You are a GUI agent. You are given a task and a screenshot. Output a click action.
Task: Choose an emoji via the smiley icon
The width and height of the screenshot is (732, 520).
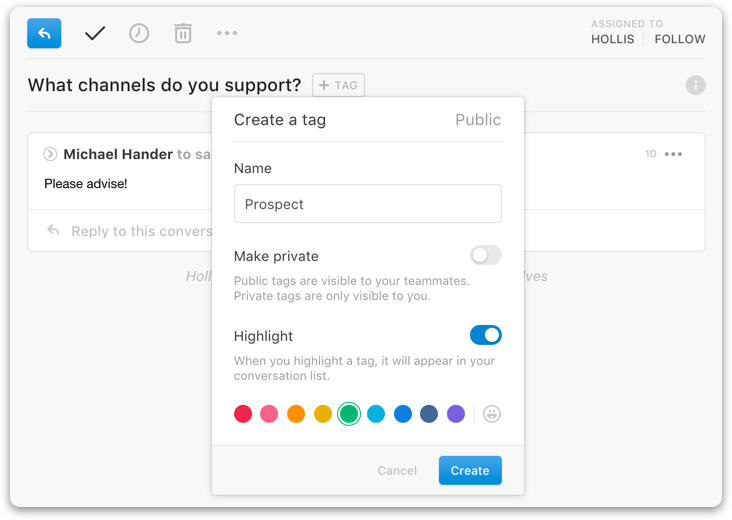(492, 414)
